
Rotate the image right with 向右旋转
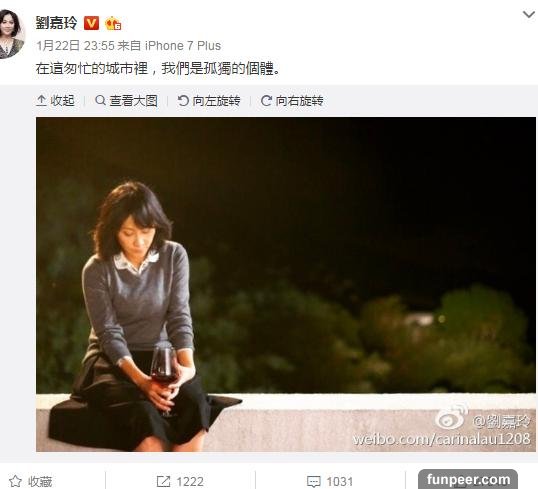[292, 101]
